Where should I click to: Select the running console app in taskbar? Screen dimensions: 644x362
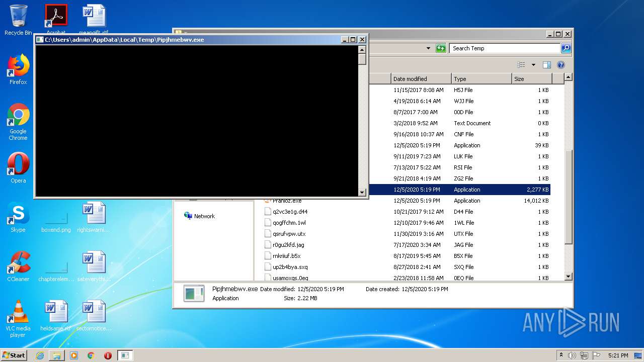[125, 355]
